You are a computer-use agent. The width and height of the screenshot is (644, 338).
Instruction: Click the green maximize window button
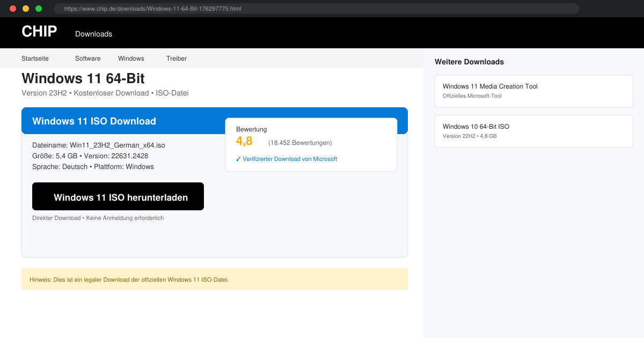pos(39,9)
